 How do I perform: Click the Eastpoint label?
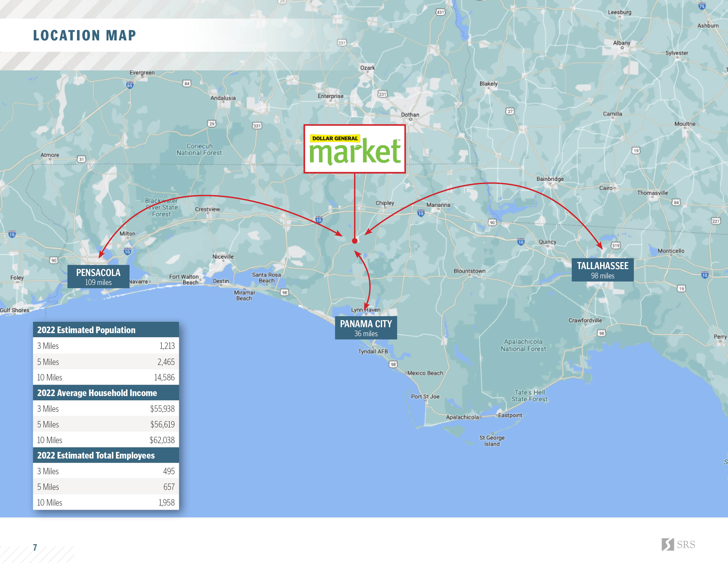point(510,415)
